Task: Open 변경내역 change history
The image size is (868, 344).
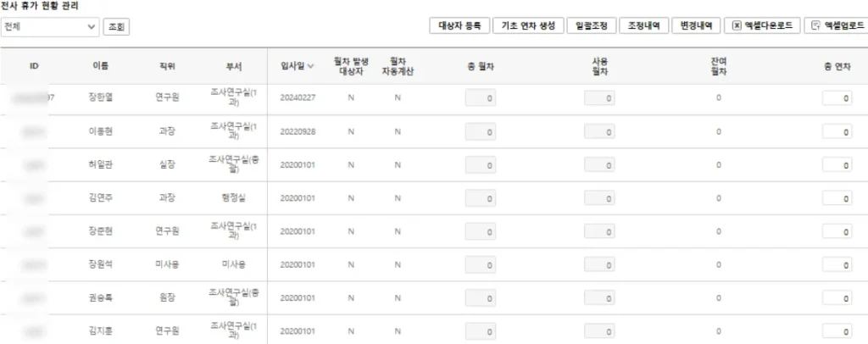Action: 695,25
